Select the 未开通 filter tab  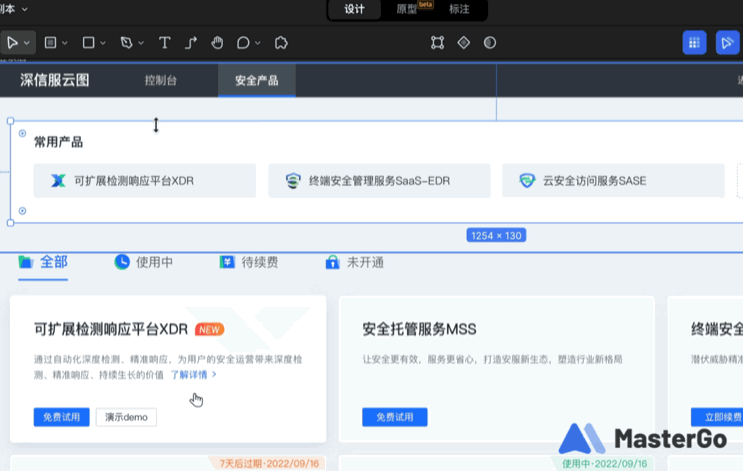(x=354, y=262)
